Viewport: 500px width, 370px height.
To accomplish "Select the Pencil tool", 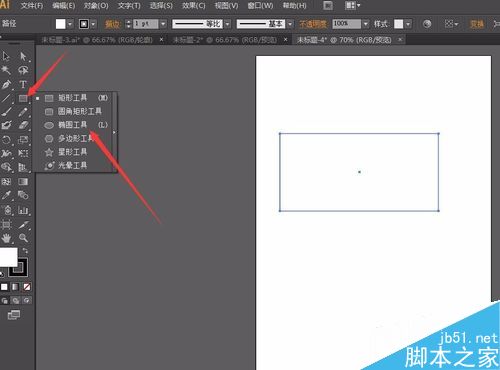I will [23, 112].
